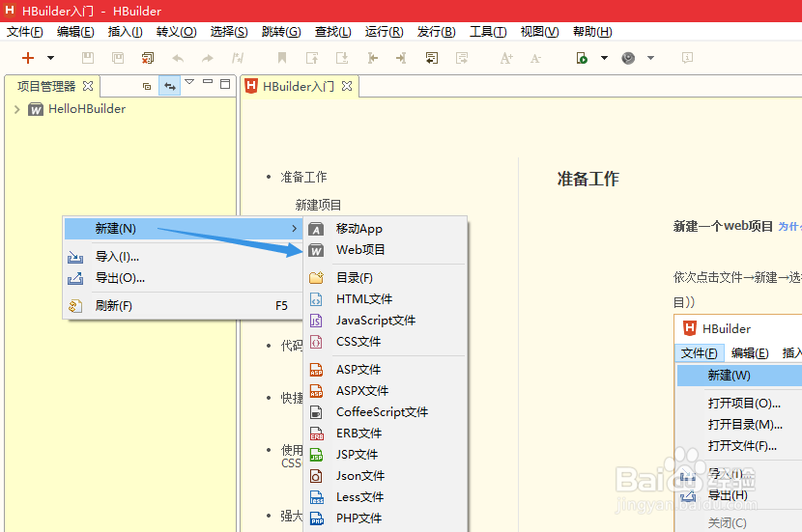
Task: Click the indent-right arrow toolbar icon
Action: (x=402, y=58)
